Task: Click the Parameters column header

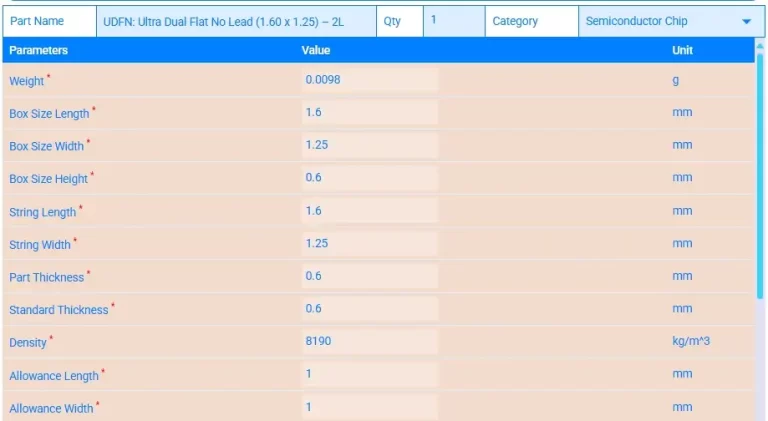Action: pyautogui.click(x=39, y=50)
